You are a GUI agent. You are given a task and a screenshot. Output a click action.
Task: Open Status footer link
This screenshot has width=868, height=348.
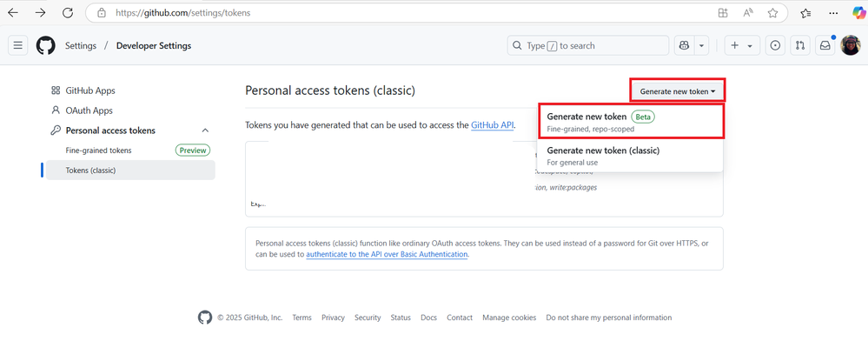click(x=401, y=318)
